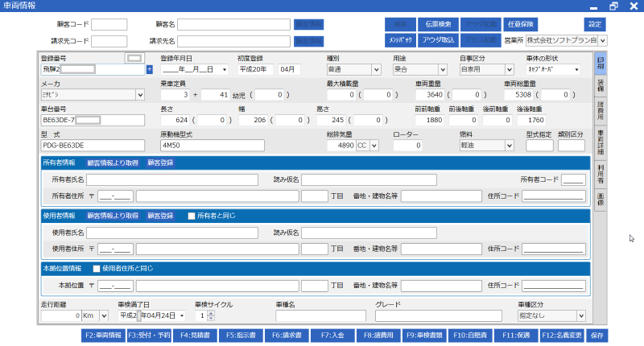Open the 営業所 office dropdown
The image size is (644, 346).
(602, 40)
